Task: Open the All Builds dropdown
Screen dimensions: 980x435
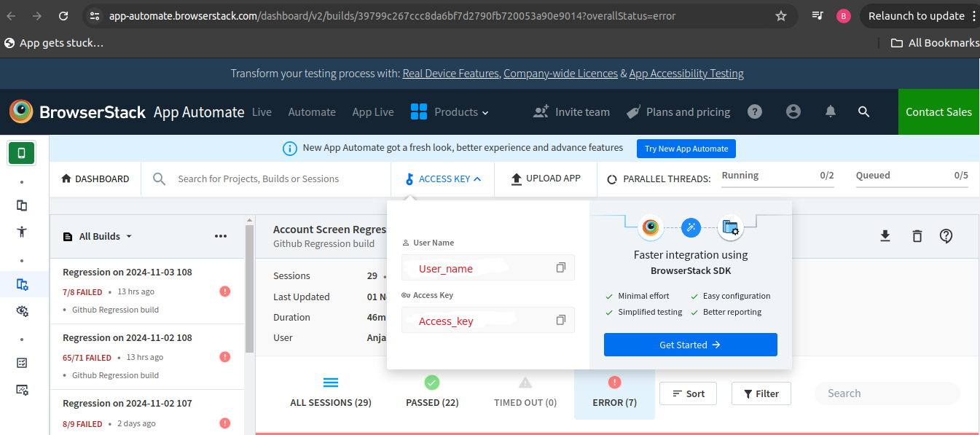Action: (98, 236)
